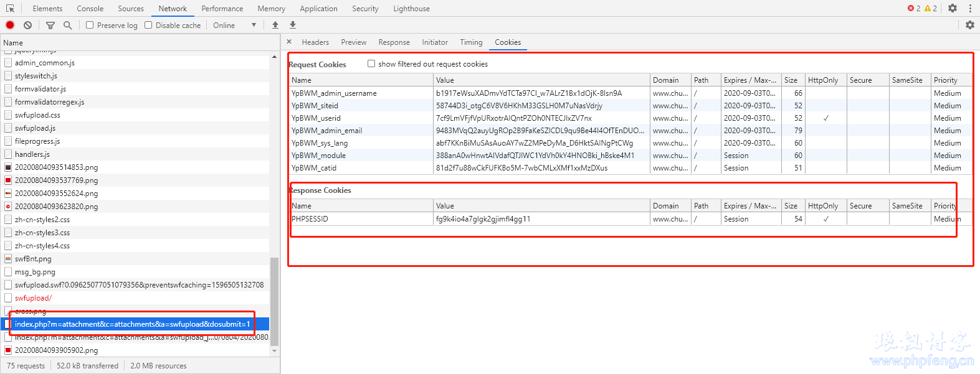Select the PHPSESSID response cookie row
Viewport: 980px width, 374px height.
tap(630, 219)
